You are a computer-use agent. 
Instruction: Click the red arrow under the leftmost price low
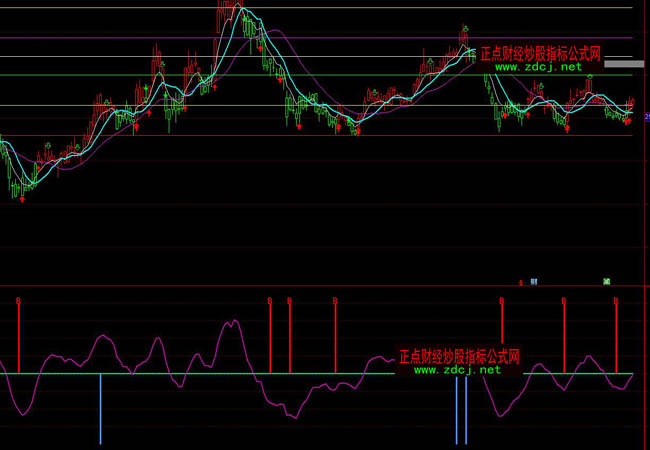(21, 199)
